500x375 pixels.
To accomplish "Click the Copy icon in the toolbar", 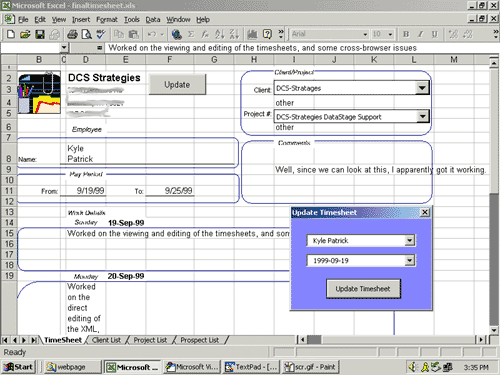I will (x=119, y=34).
